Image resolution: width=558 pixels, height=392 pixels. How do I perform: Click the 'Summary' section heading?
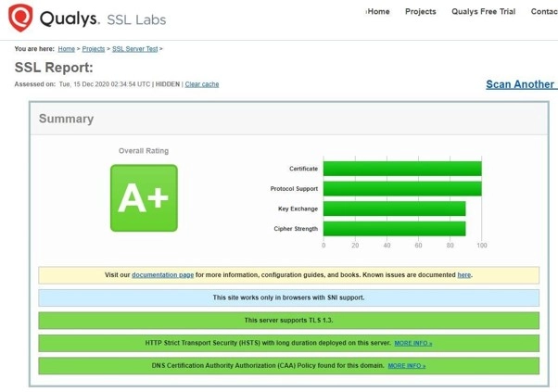point(66,119)
